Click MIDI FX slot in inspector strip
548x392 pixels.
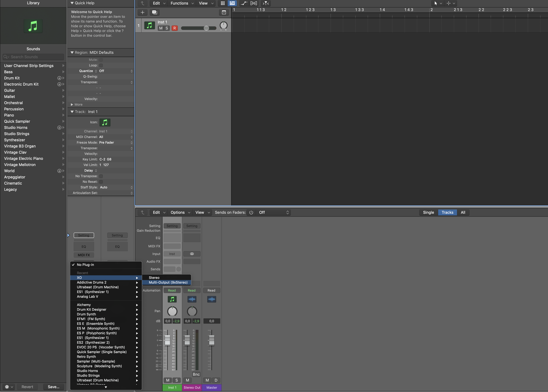[84, 255]
